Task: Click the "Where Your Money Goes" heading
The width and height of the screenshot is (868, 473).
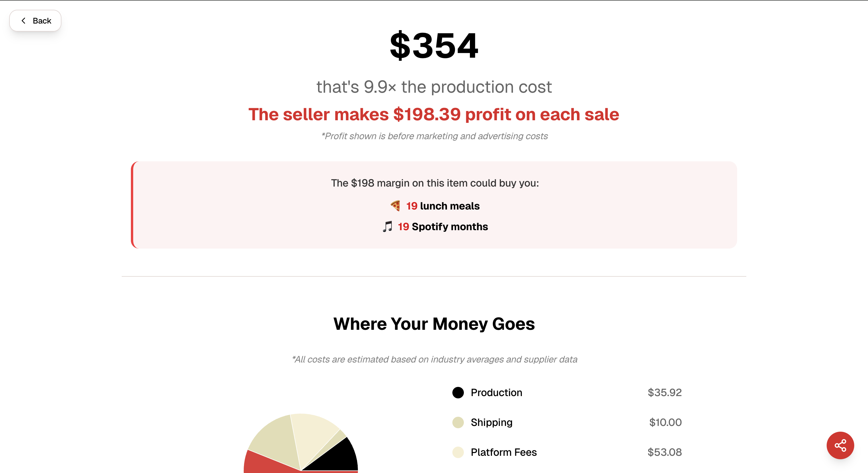Action: click(x=434, y=324)
